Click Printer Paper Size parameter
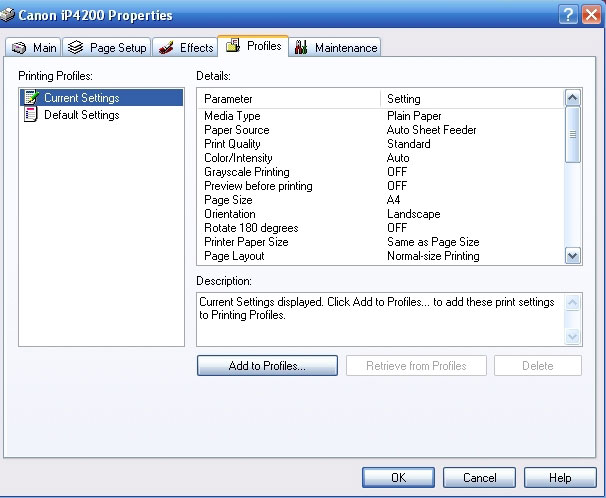Screen dimensions: 606x498 point(246,242)
